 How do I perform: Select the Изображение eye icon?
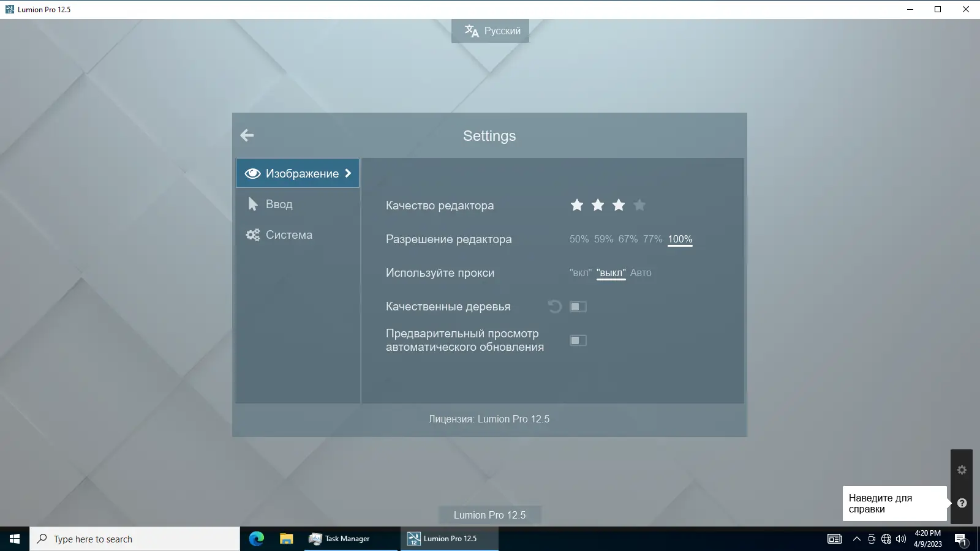tap(253, 173)
